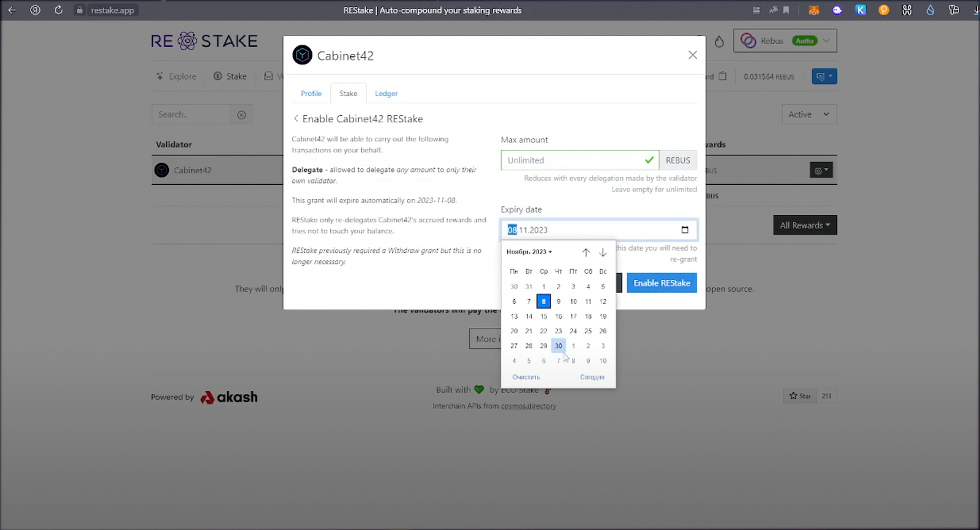The image size is (980, 530).
Task: Open the All Rewards dropdown
Action: pyautogui.click(x=805, y=225)
